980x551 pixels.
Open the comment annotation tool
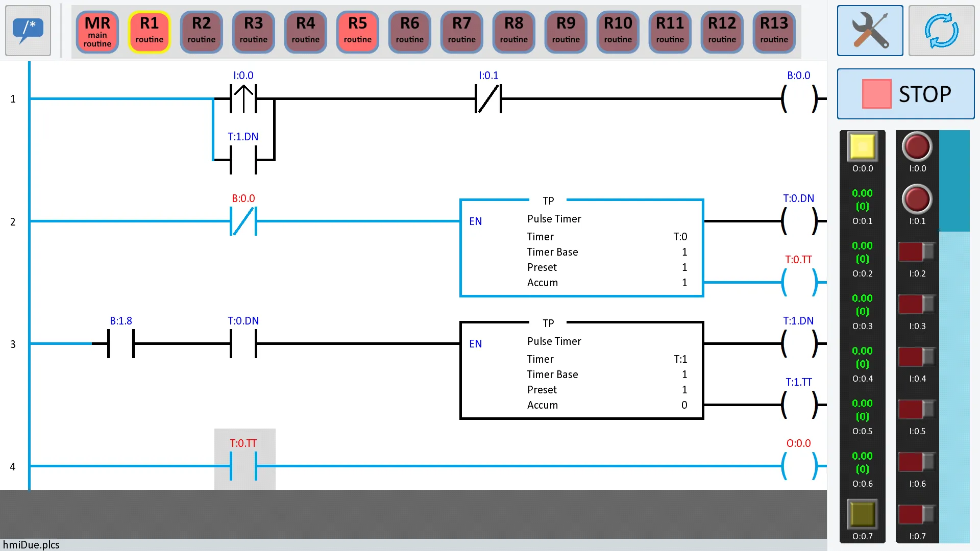pos(28,31)
